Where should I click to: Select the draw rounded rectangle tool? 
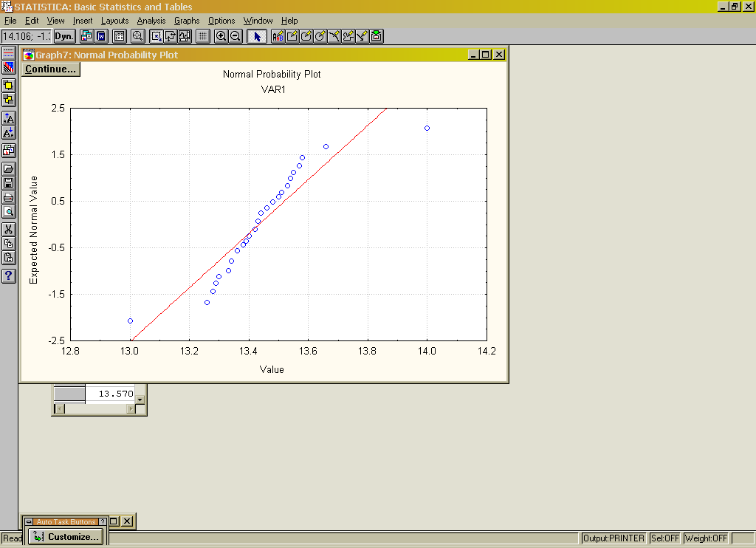pos(306,36)
